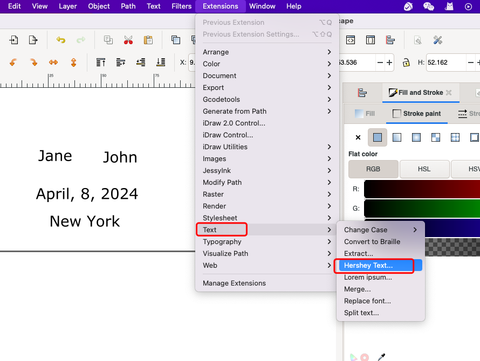This screenshot has width=480, height=361.
Task: Expand the iDraw Utilities submenu
Action: [267, 147]
